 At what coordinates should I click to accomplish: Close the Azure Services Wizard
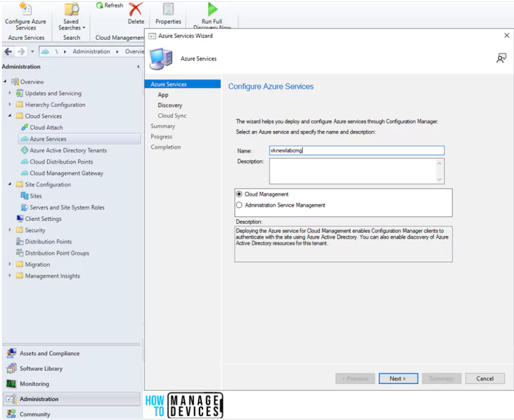pyautogui.click(x=506, y=36)
